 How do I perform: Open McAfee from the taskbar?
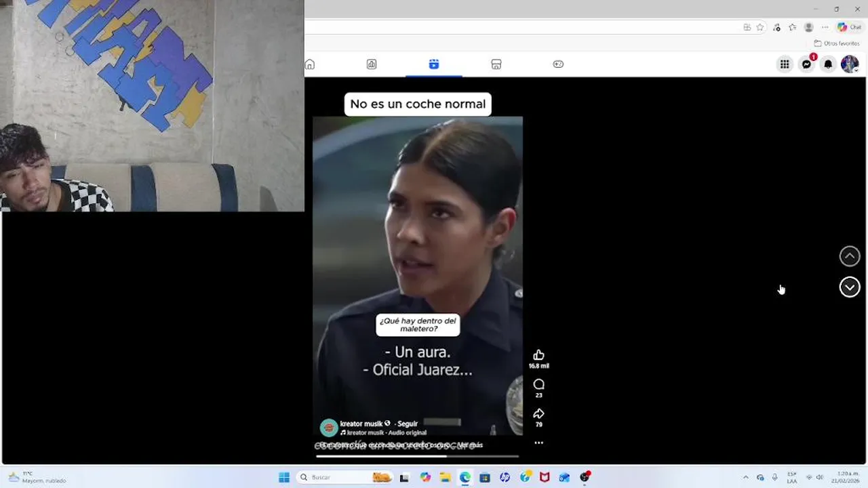(x=545, y=477)
